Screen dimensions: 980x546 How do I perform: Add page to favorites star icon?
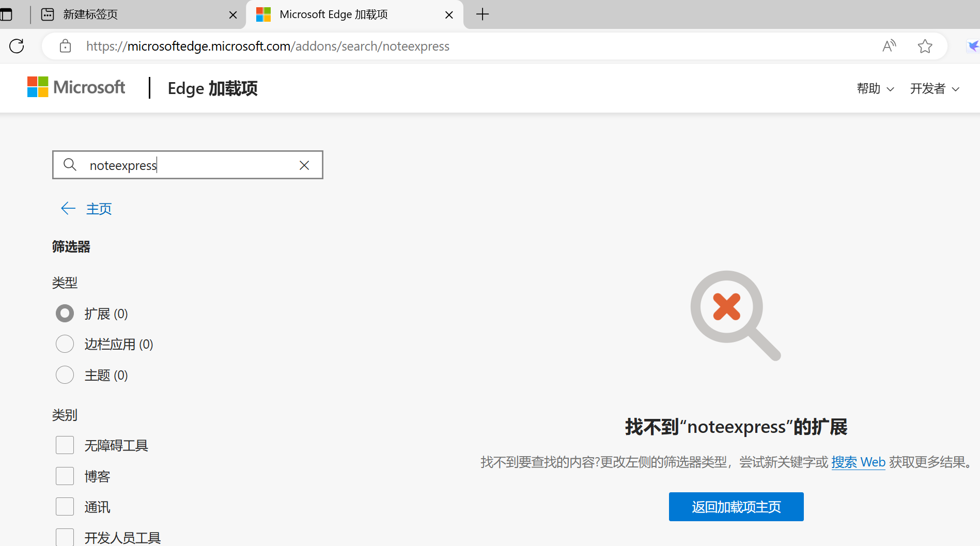925,46
